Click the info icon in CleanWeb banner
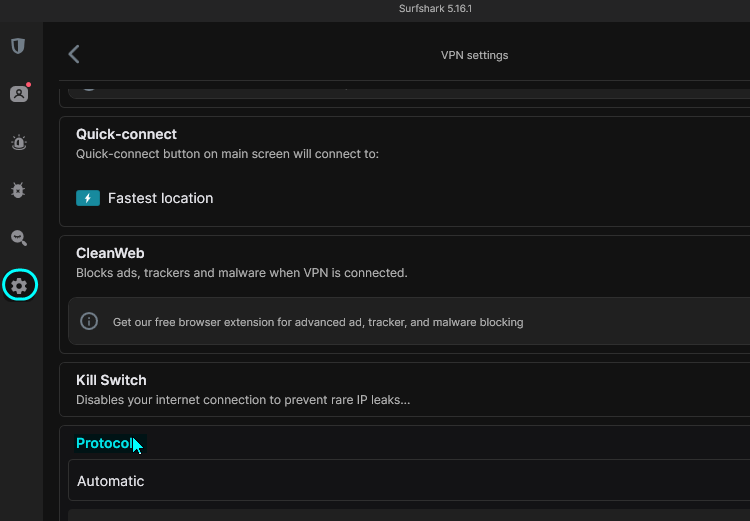Image resolution: width=750 pixels, height=521 pixels. click(x=89, y=321)
